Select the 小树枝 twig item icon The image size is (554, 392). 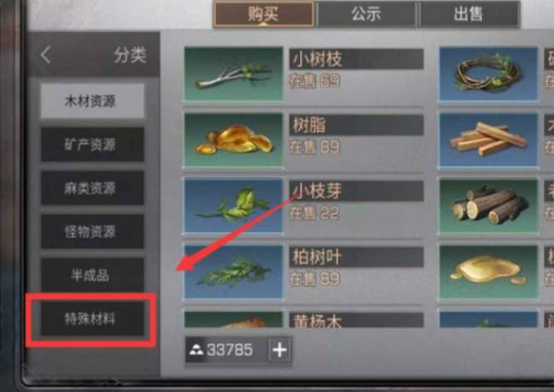pyautogui.click(x=234, y=74)
